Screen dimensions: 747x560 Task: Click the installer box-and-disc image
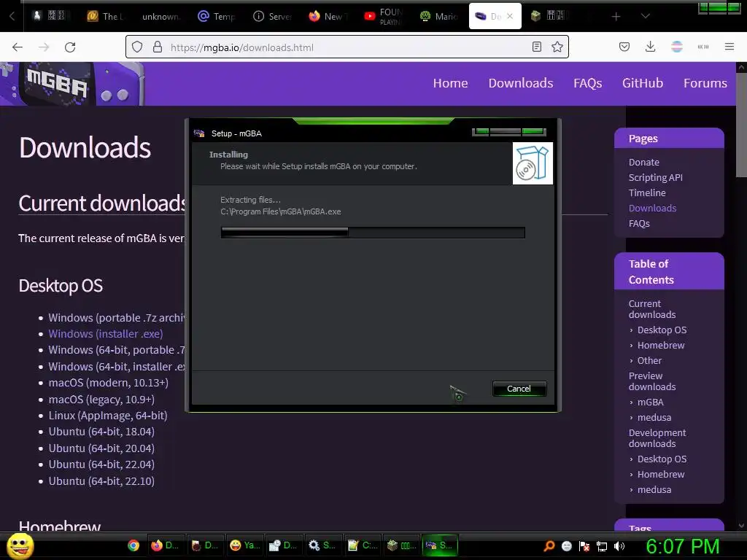click(x=533, y=163)
